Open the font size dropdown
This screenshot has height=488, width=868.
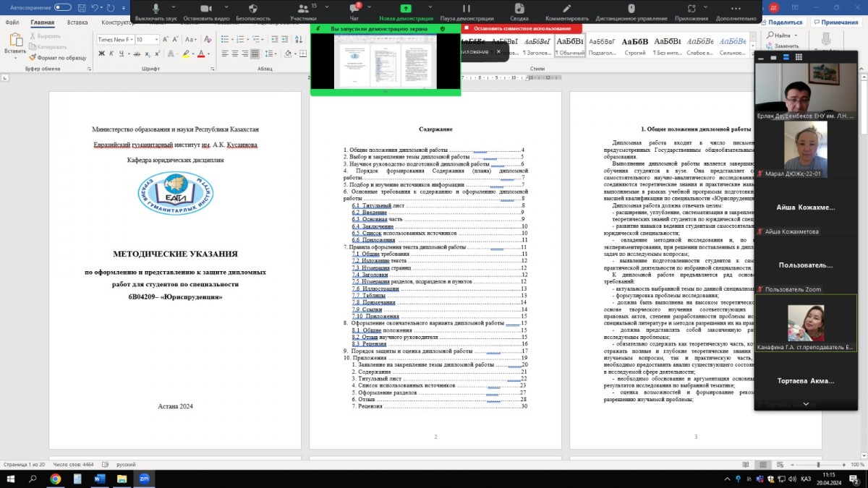(x=158, y=40)
